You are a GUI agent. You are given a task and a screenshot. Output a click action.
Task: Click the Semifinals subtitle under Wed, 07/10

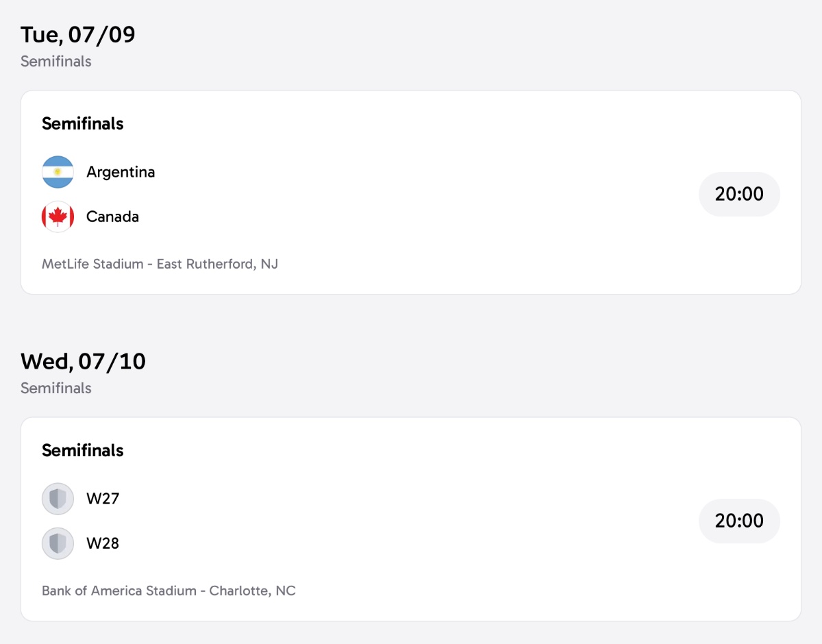pos(56,388)
